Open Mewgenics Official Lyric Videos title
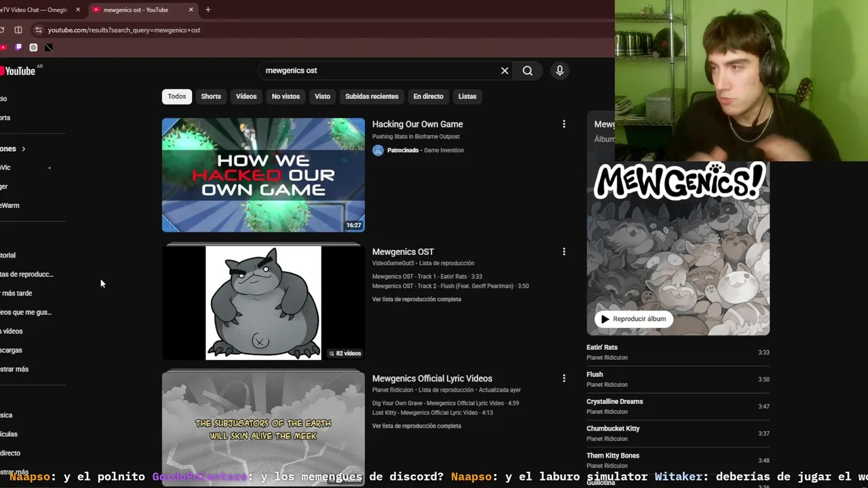The image size is (868, 488). click(x=432, y=378)
